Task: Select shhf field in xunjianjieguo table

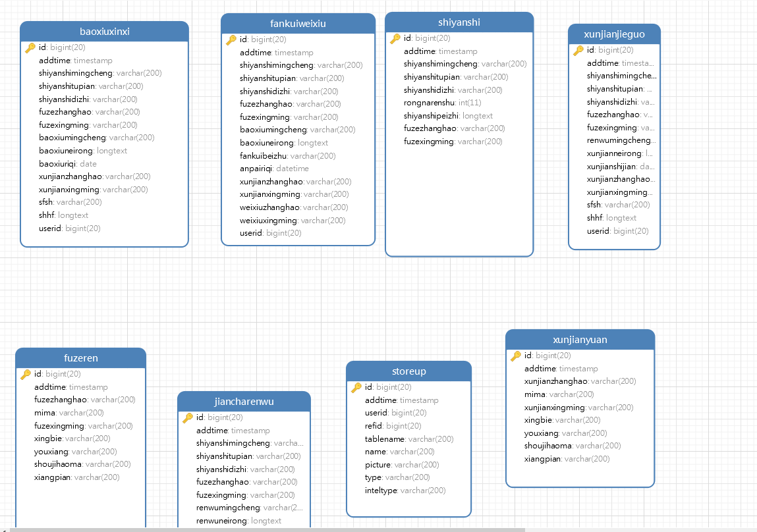Action: point(611,218)
